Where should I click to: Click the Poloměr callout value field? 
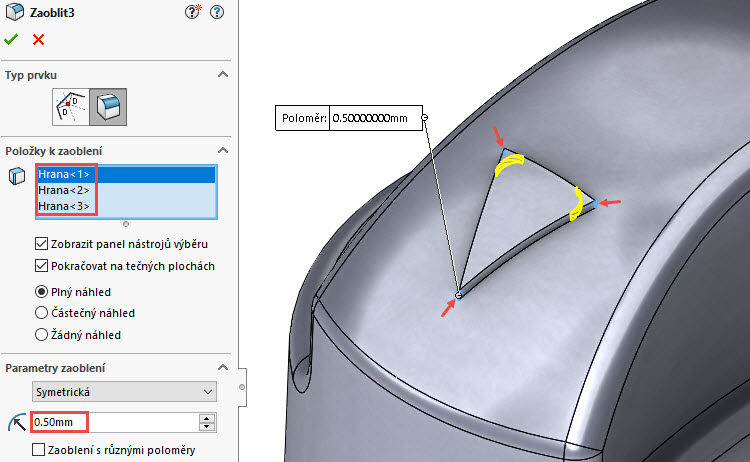coord(375,118)
